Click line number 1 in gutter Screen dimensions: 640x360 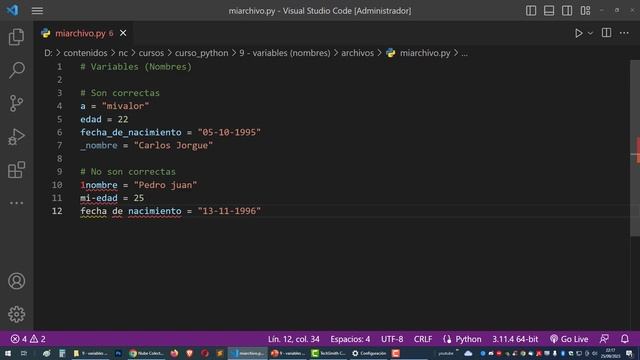60,67
